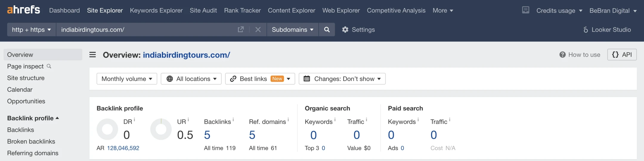This screenshot has height=161, width=644.
Task: Click the How to use help link
Action: coord(580,55)
